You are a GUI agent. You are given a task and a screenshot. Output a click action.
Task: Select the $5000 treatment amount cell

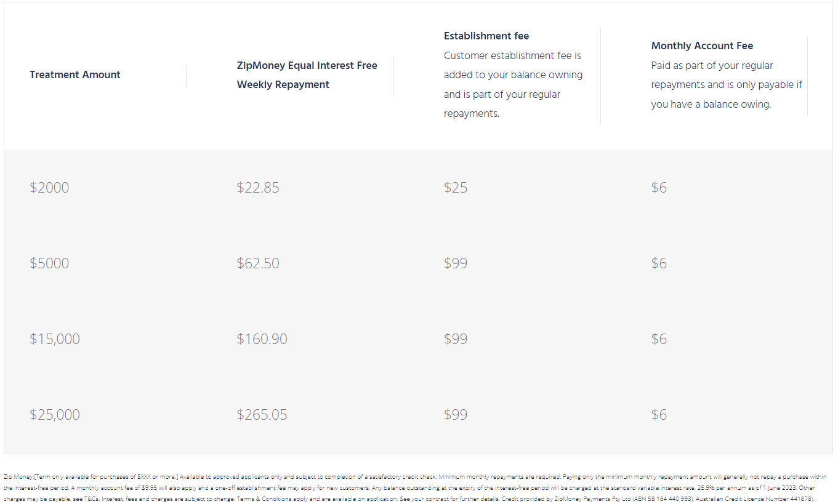coord(49,263)
